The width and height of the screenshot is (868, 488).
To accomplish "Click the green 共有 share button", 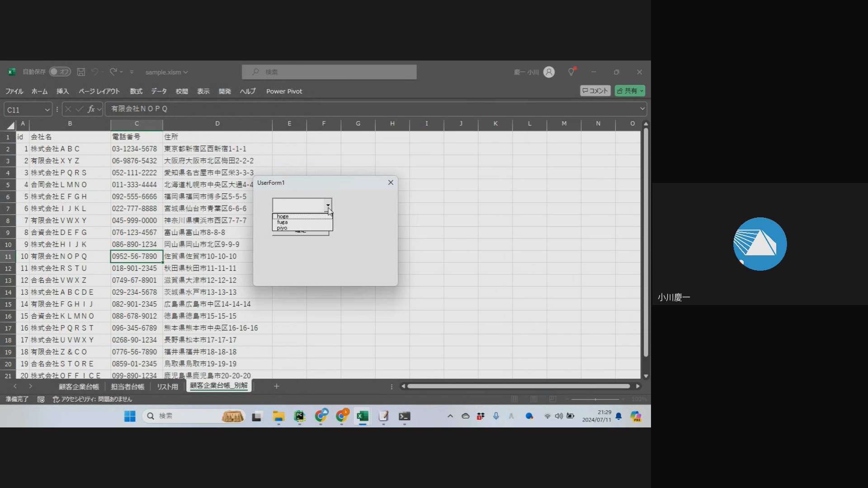I will pos(630,91).
